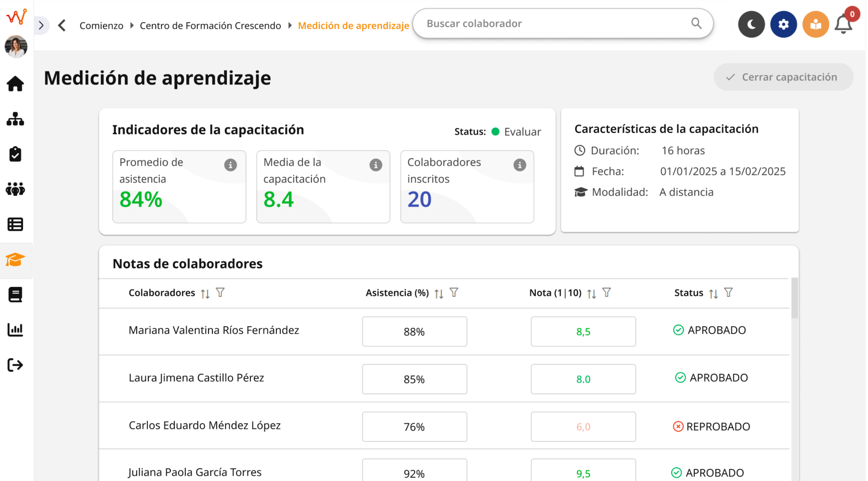Toggle dark mode with moon icon
The width and height of the screenshot is (868, 481).
click(x=751, y=25)
